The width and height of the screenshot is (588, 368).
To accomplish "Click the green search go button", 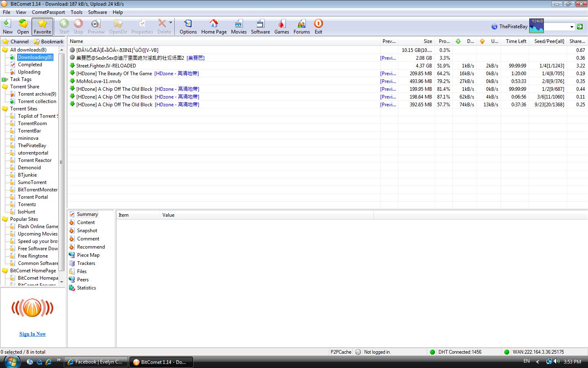I will coord(580,27).
